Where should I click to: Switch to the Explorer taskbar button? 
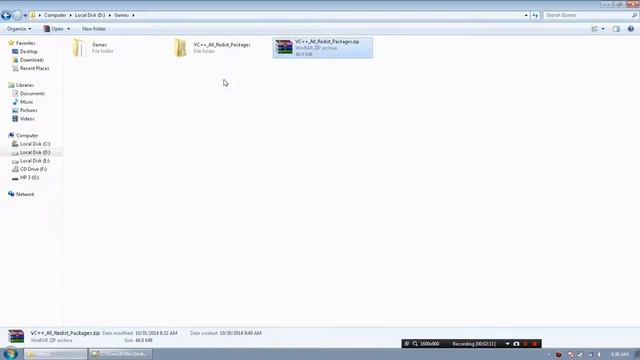pyautogui.click(x=56, y=354)
